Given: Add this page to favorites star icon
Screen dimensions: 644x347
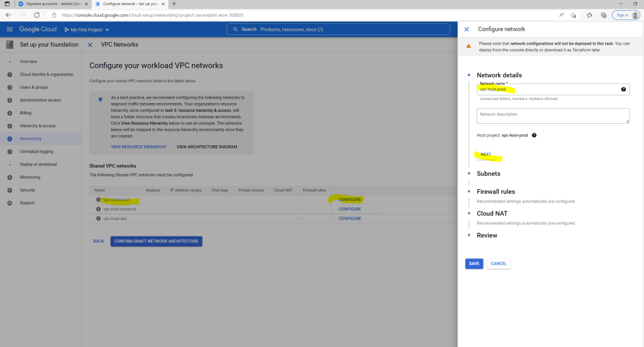Looking at the screenshot, I should (574, 15).
